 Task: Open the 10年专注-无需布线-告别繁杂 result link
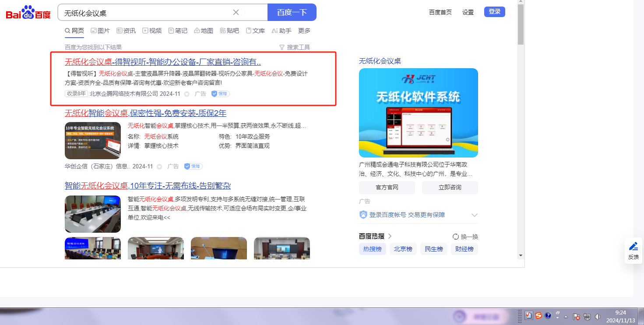point(148,186)
